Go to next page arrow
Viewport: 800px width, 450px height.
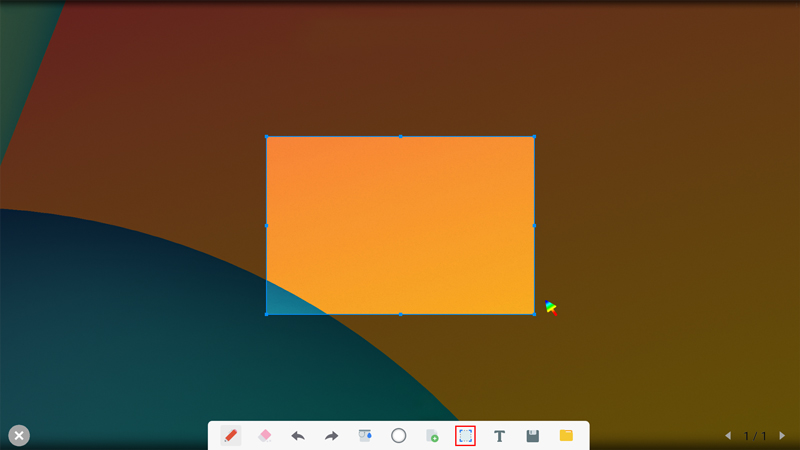[782, 436]
